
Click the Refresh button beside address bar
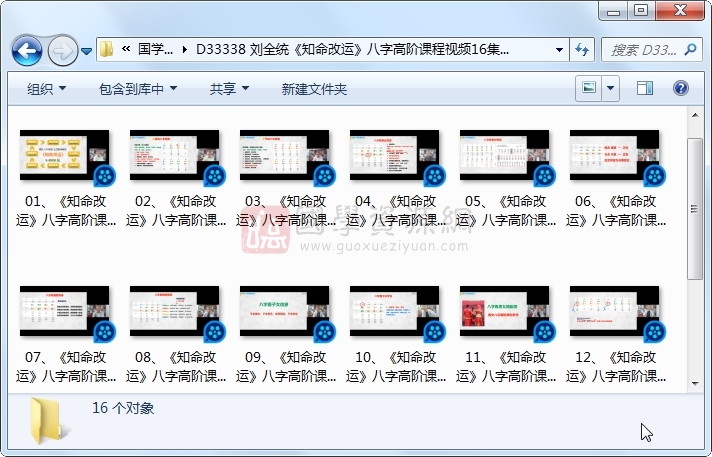(x=582, y=50)
